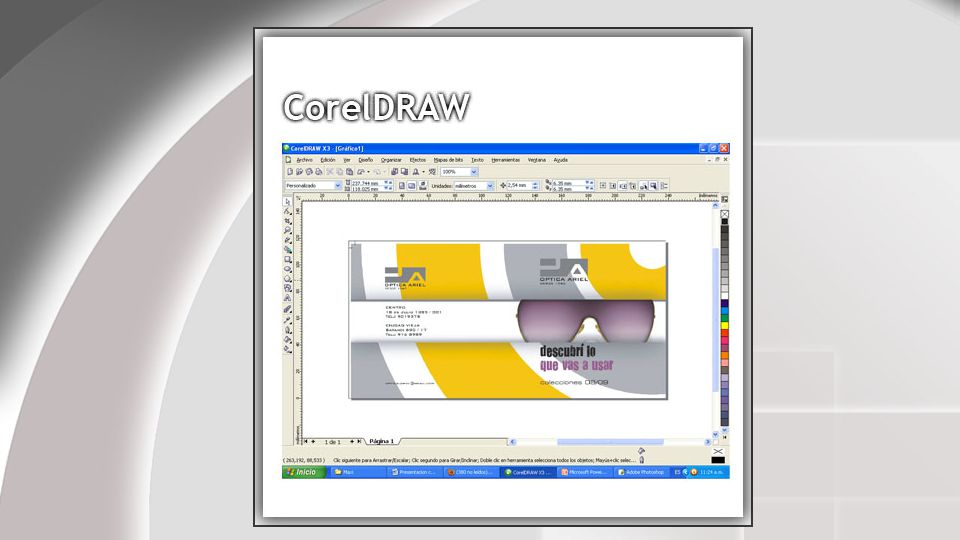
Task: Click the Presentacion taskbar button
Action: pos(415,472)
